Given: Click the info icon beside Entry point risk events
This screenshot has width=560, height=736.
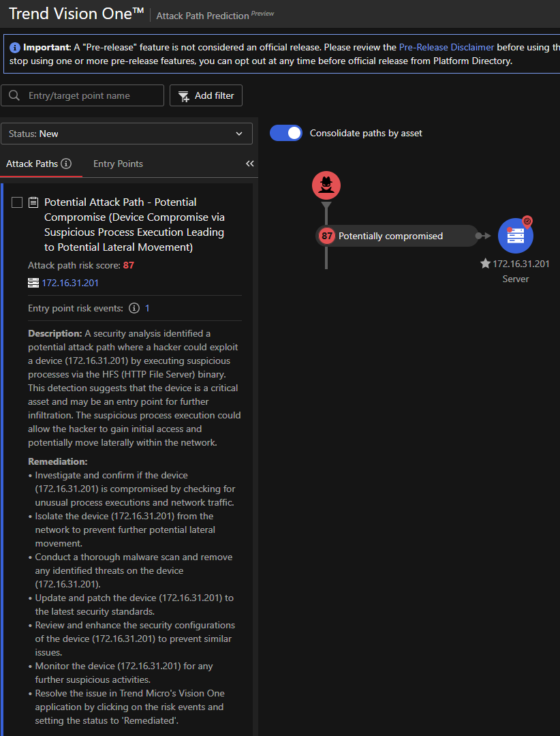Looking at the screenshot, I should [134, 308].
